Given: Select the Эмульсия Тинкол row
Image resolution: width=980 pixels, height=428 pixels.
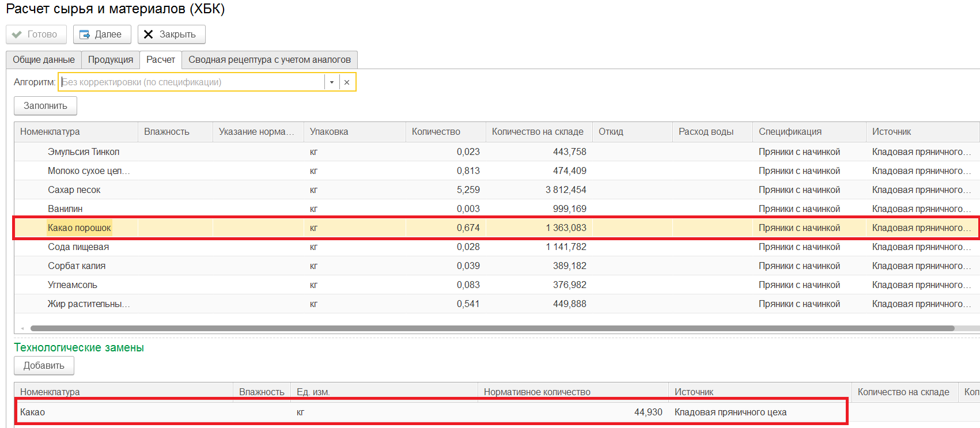Looking at the screenshot, I should (x=497, y=152).
